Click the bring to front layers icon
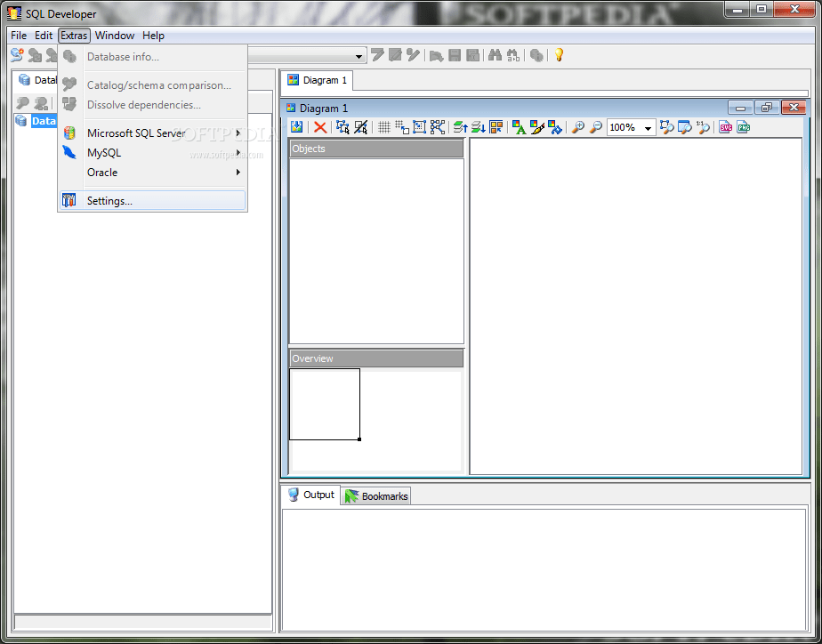 [460, 127]
